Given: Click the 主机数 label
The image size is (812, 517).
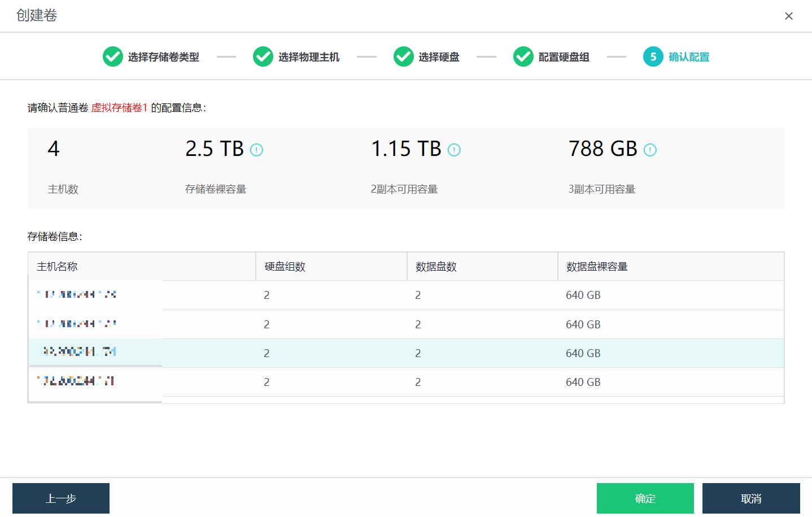Looking at the screenshot, I should pyautogui.click(x=63, y=189).
